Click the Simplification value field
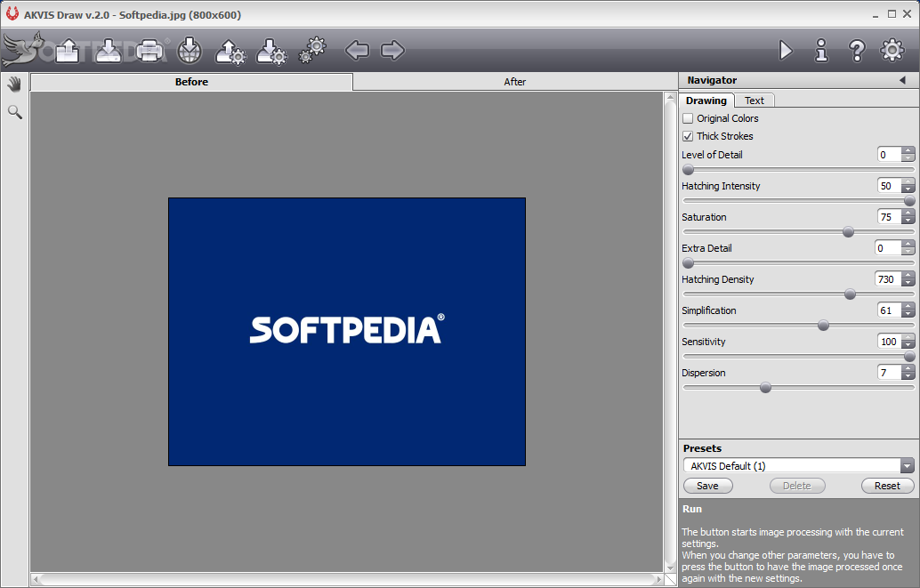This screenshot has height=588, width=920. coord(890,310)
